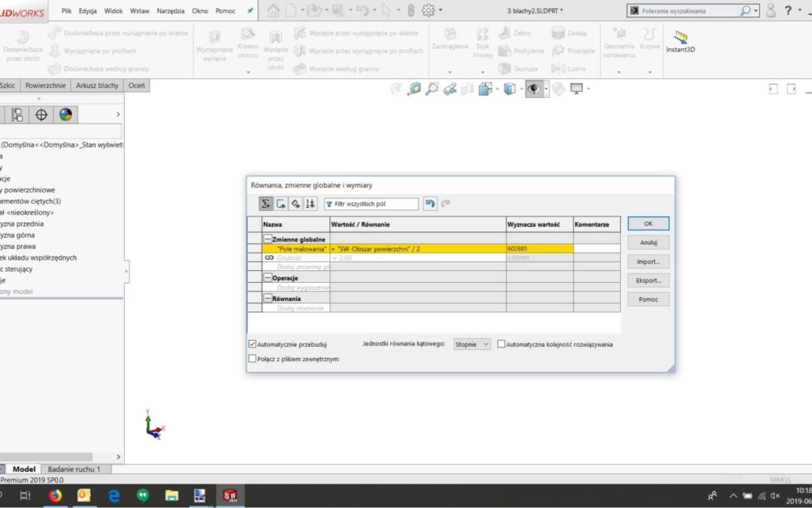Open the DimXpert manager crosshair icon
Screen dimensions: 812x508
[x=41, y=114]
